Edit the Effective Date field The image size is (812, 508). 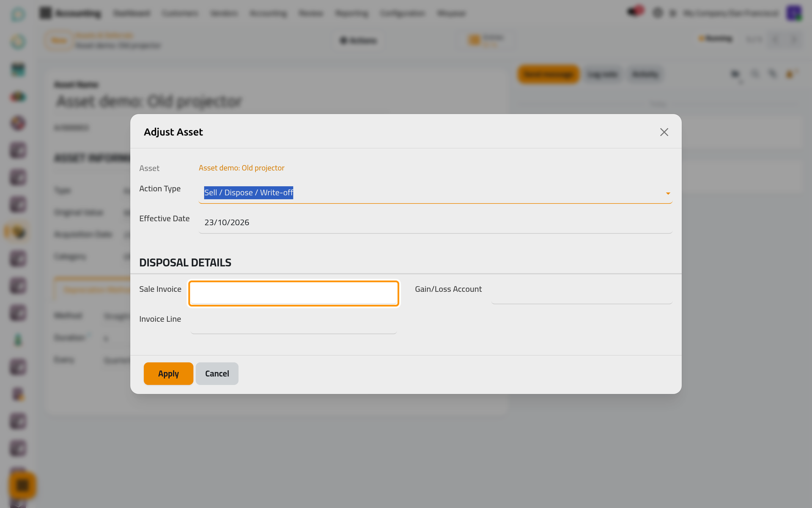[x=435, y=222]
